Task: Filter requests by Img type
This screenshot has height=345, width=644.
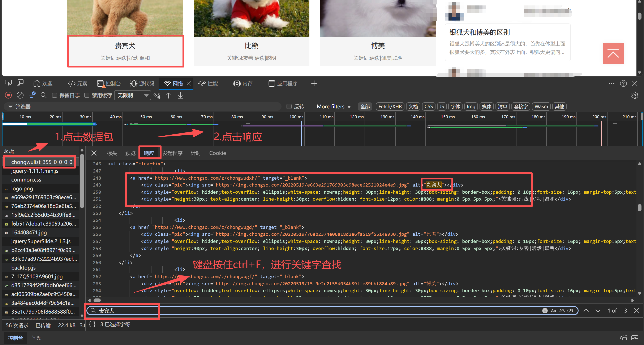Action: [x=471, y=106]
